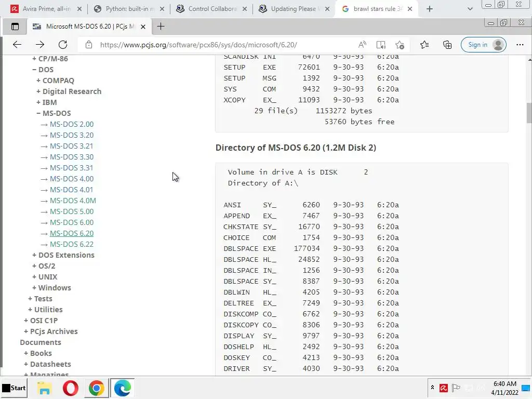Open Edge Settings and more menu
This screenshot has height=399, width=532.
pyautogui.click(x=520, y=45)
